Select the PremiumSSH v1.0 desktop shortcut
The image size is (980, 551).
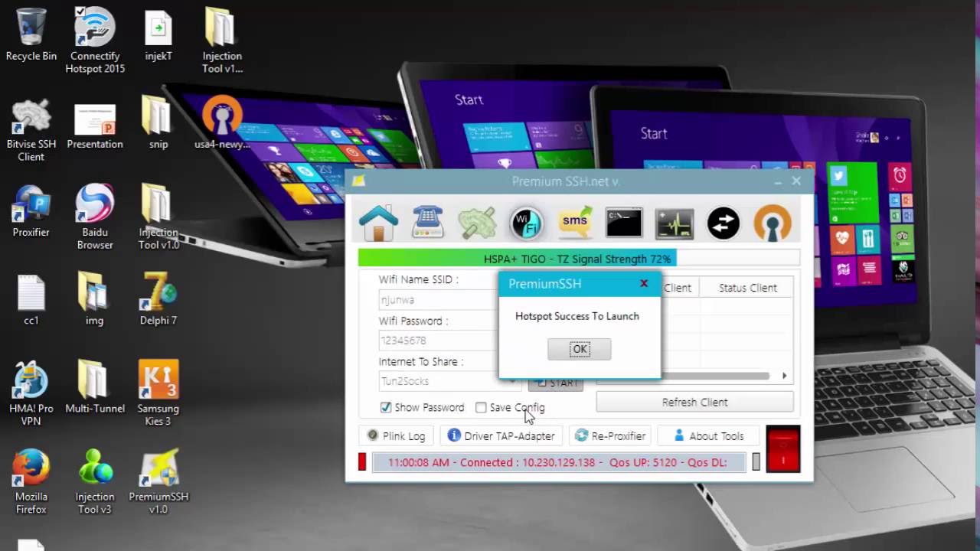pyautogui.click(x=158, y=481)
